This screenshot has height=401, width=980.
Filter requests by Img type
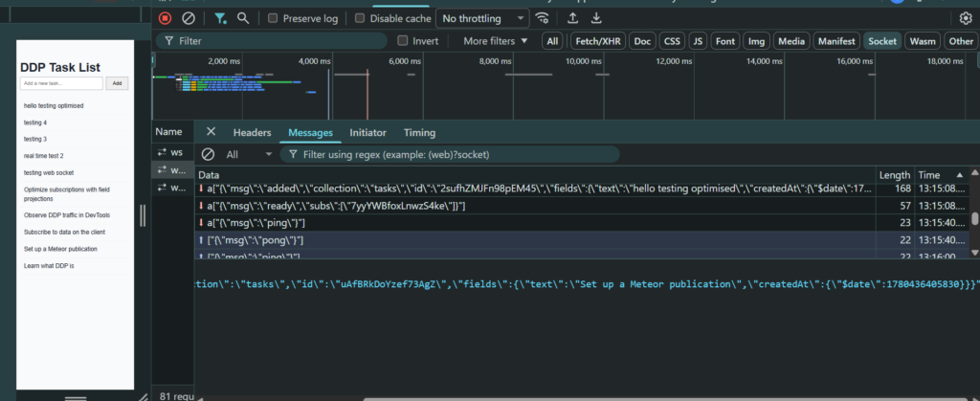756,41
